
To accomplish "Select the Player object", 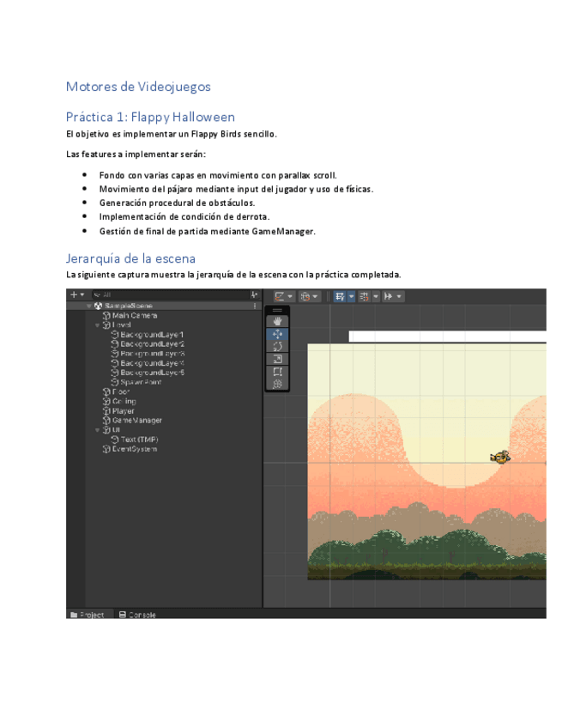I will [124, 411].
